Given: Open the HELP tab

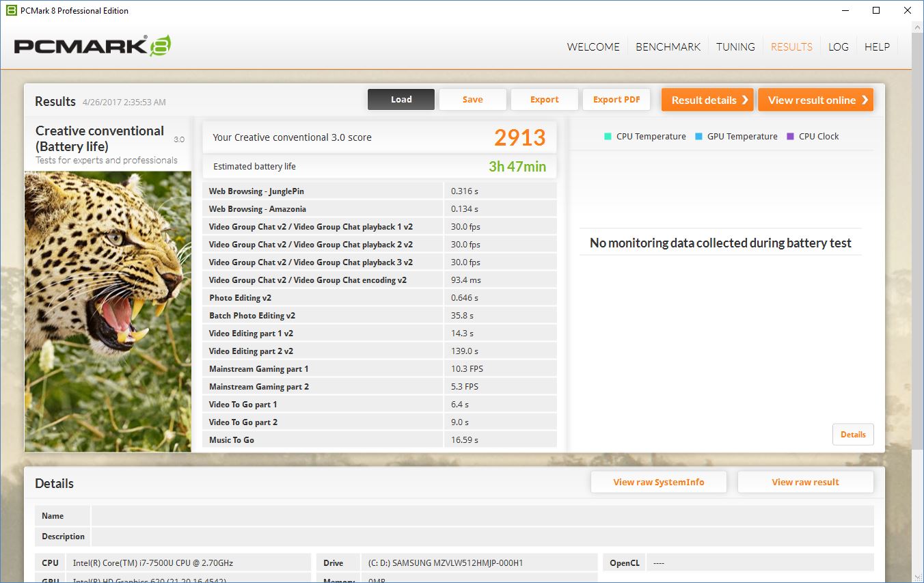Looking at the screenshot, I should pyautogui.click(x=877, y=47).
